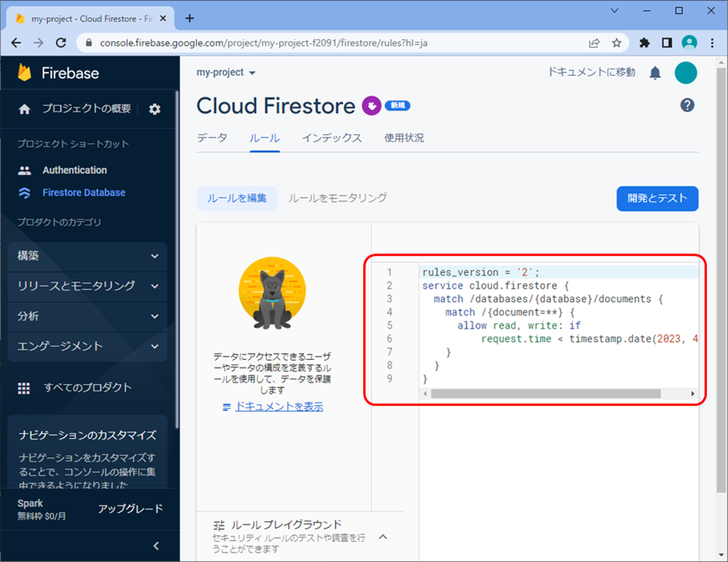Toggle the browser side panel icon
Image resolution: width=728 pixels, height=562 pixels.
point(667,43)
